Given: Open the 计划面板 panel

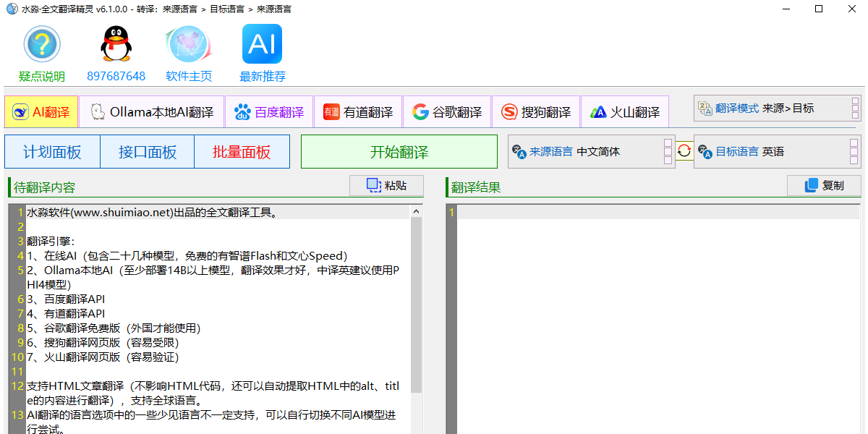Looking at the screenshot, I should 52,152.
